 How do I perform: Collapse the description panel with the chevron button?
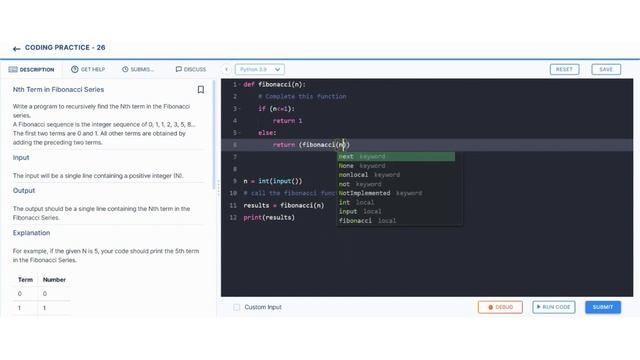(x=227, y=69)
